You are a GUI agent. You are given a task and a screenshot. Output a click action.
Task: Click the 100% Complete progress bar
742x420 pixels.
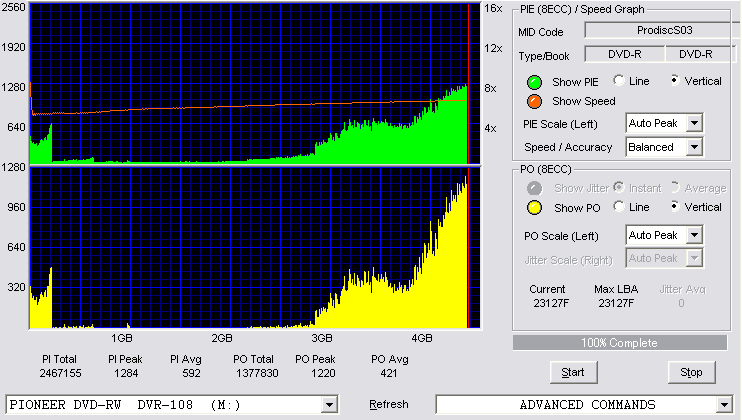pyautogui.click(x=619, y=343)
